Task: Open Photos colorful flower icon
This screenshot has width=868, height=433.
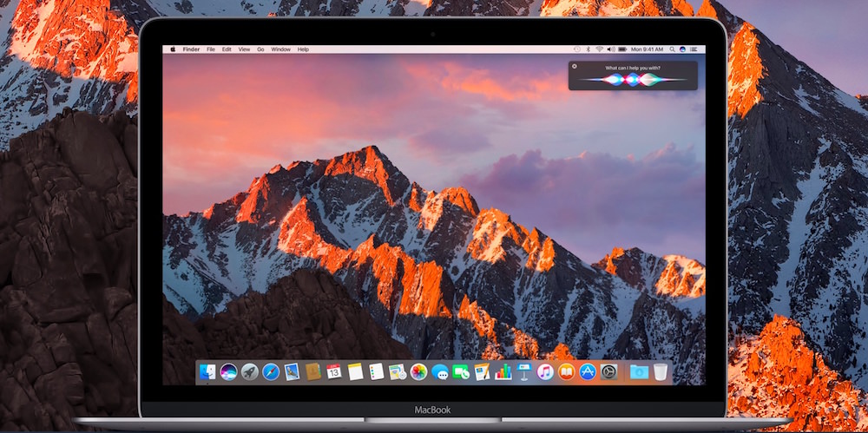Action: (418, 371)
